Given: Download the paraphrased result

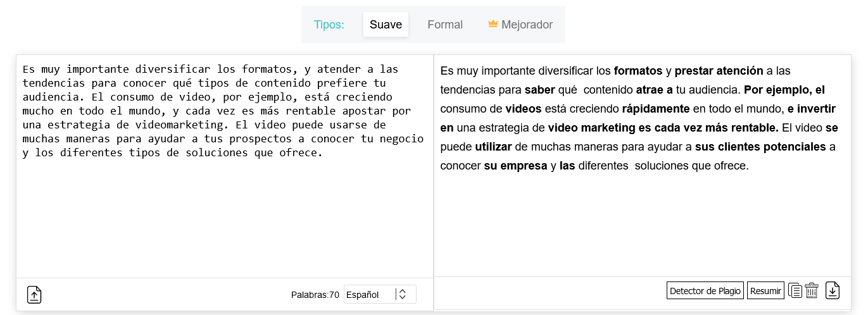Looking at the screenshot, I should click(x=833, y=291).
